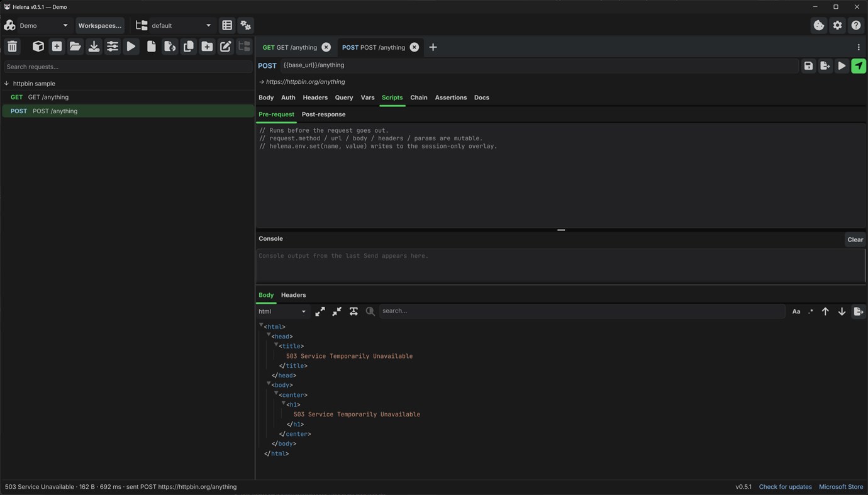The height and width of the screenshot is (495, 868).
Task: Open the table list view icon
Action: tap(227, 25)
